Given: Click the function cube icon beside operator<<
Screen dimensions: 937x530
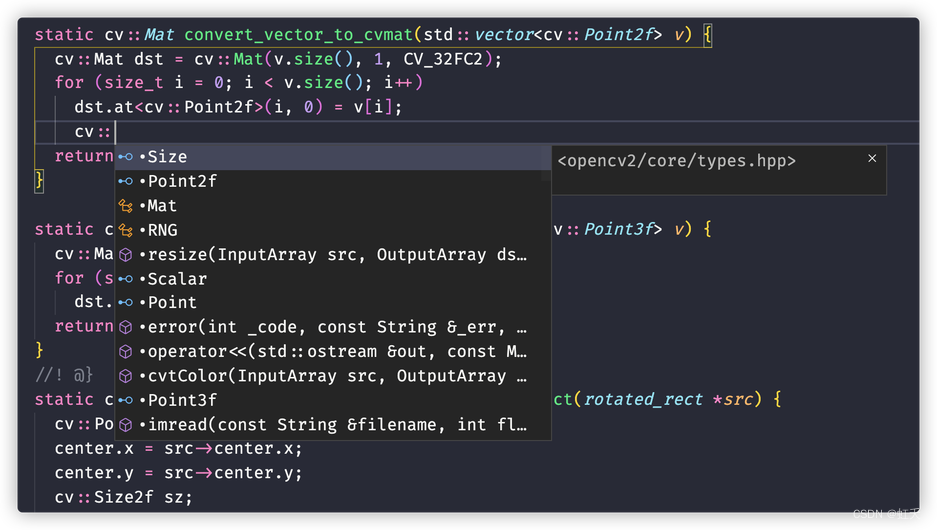Looking at the screenshot, I should (125, 351).
